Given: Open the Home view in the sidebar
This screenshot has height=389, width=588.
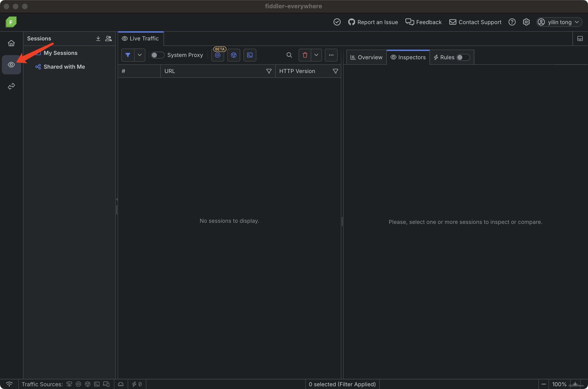Looking at the screenshot, I should coord(11,43).
